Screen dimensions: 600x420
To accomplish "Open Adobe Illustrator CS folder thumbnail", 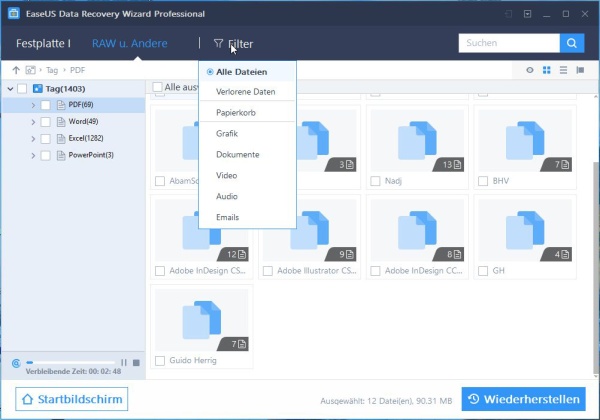I will (309, 230).
